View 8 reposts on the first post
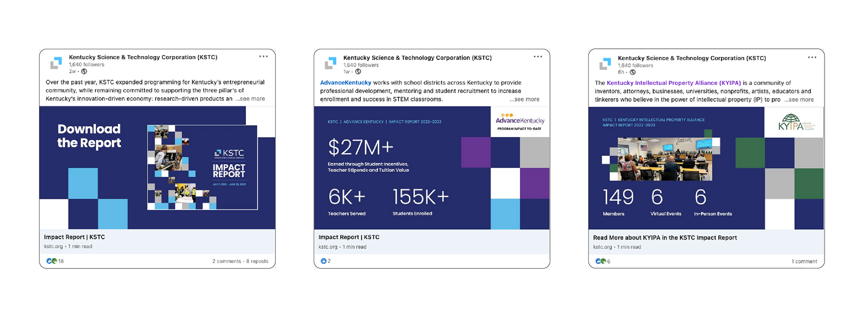Image resolution: width=868 pixels, height=315 pixels. [257, 261]
